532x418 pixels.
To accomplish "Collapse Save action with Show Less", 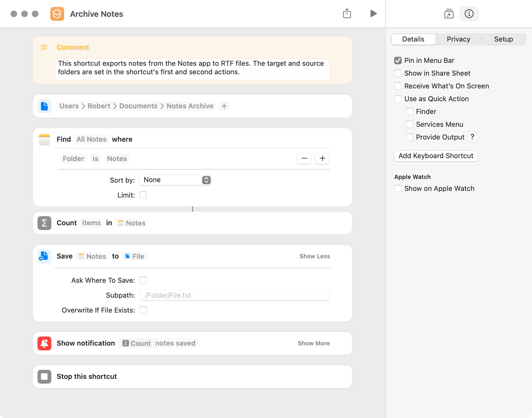I will coord(315,256).
